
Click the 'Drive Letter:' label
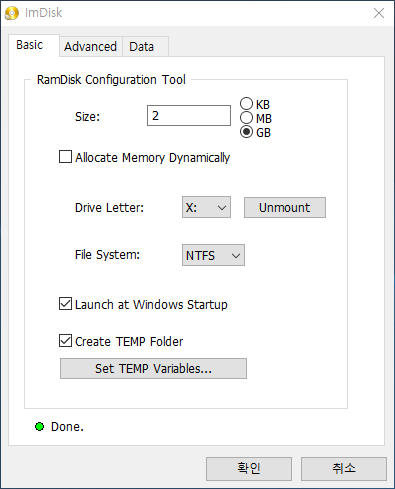[109, 208]
